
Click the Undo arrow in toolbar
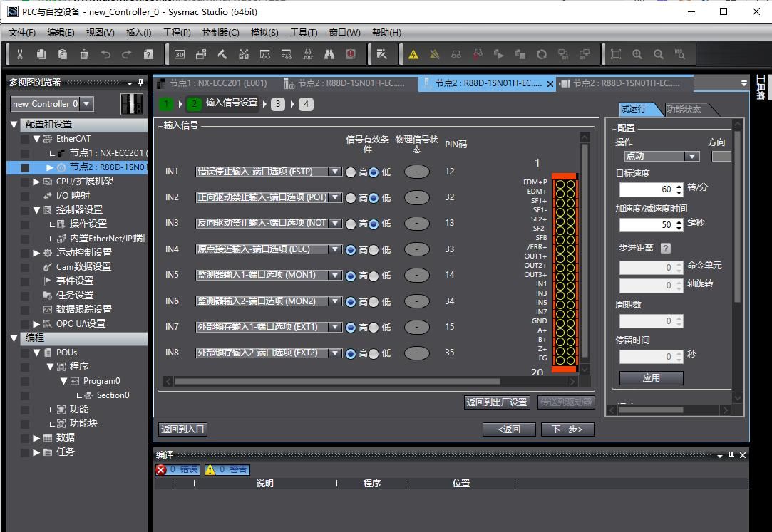[x=105, y=54]
